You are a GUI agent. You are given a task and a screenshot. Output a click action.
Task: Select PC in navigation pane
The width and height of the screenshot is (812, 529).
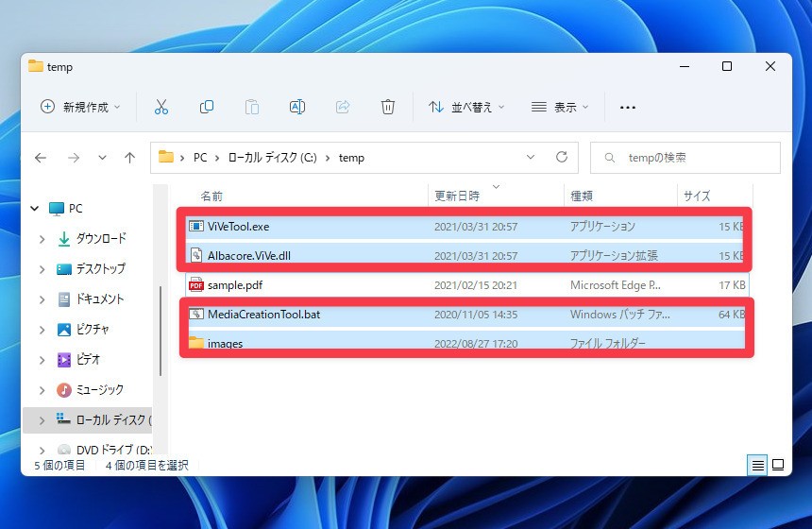[x=76, y=208]
